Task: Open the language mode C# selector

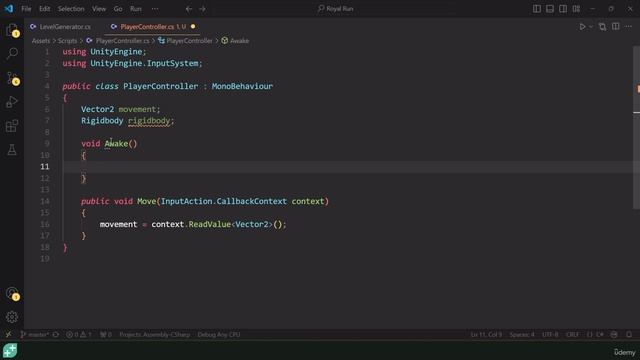Action: point(600,334)
